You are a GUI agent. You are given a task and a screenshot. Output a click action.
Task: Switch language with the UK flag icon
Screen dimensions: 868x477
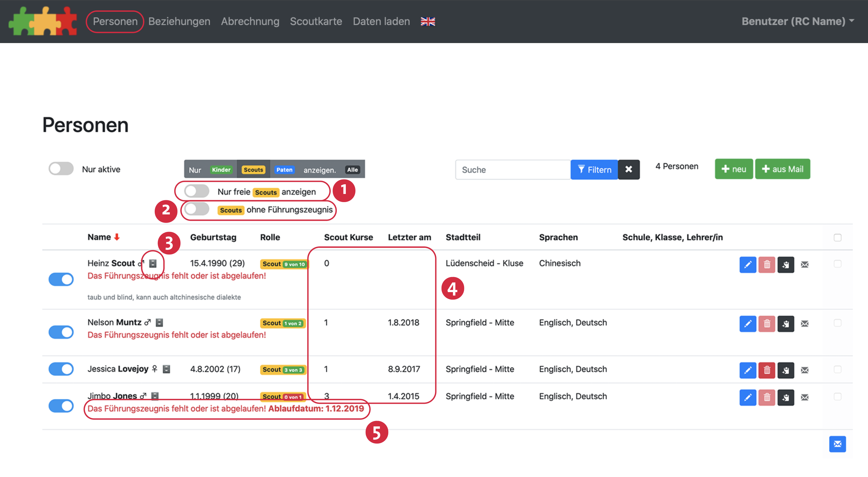click(x=428, y=22)
